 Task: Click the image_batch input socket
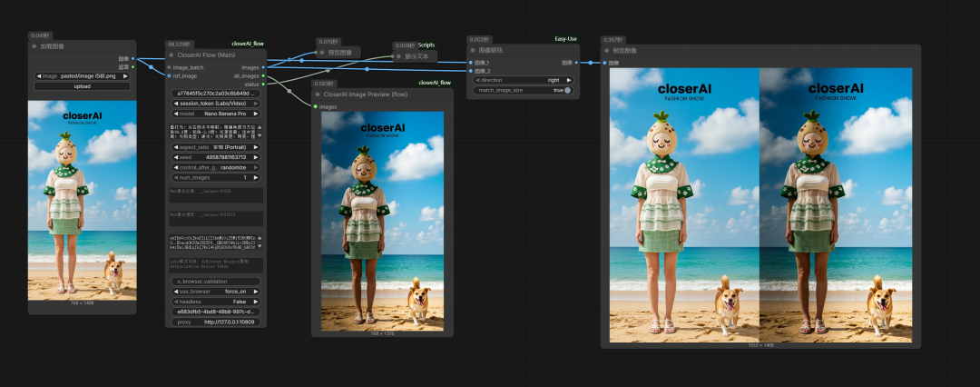169,67
